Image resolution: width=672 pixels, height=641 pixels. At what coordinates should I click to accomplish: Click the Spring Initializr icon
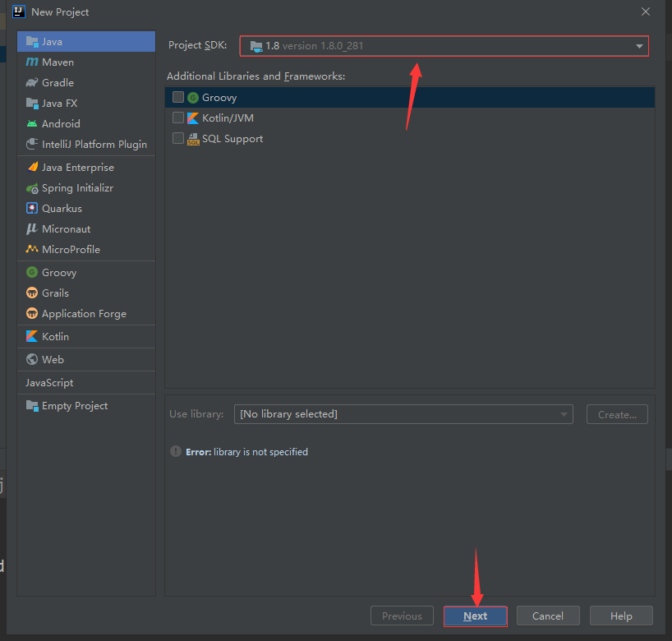(x=32, y=188)
